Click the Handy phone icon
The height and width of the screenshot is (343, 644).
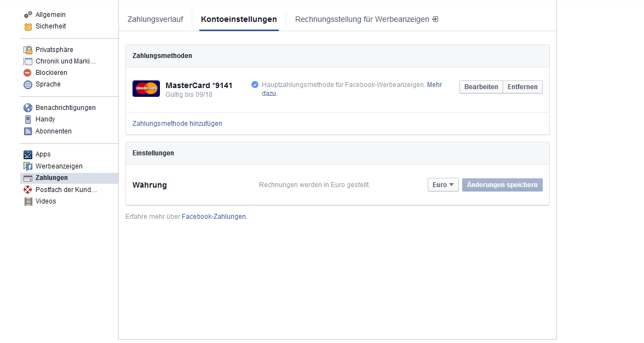27,119
